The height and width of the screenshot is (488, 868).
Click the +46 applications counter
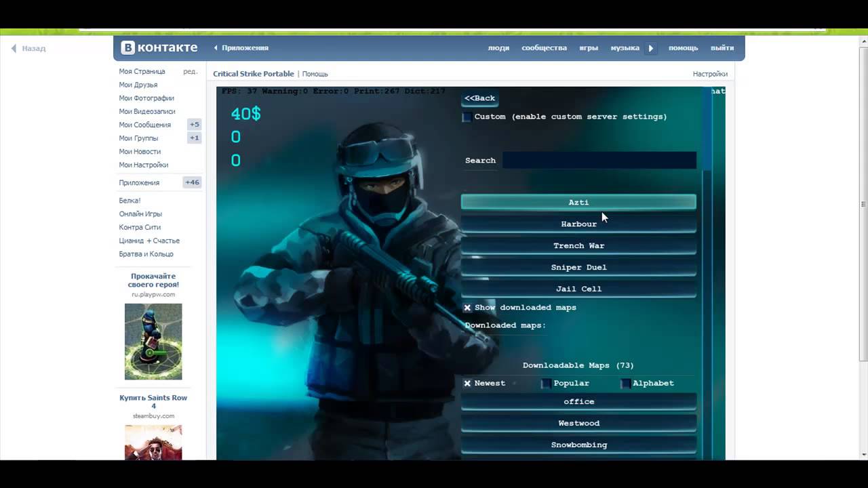[x=193, y=182]
